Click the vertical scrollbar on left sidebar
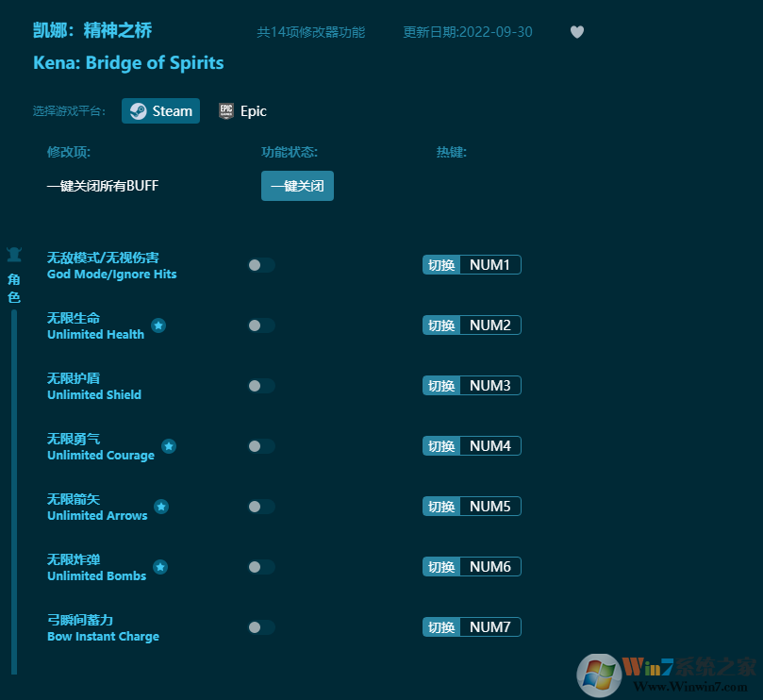The width and height of the screenshot is (763, 700). [14, 491]
